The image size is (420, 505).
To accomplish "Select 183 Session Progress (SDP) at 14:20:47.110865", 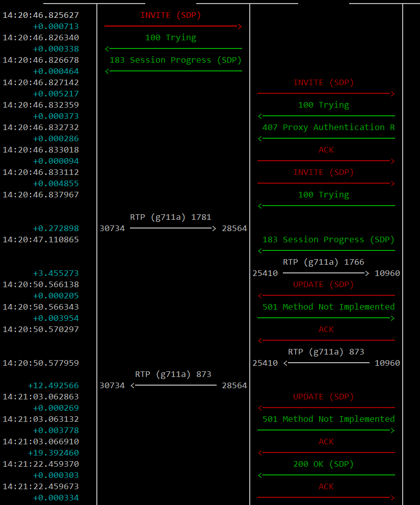I will [x=328, y=240].
